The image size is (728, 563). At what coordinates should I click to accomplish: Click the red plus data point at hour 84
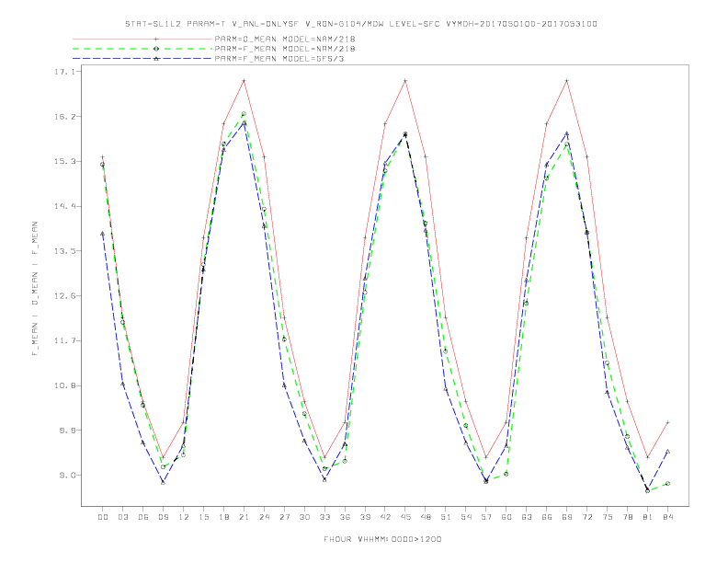(667, 422)
